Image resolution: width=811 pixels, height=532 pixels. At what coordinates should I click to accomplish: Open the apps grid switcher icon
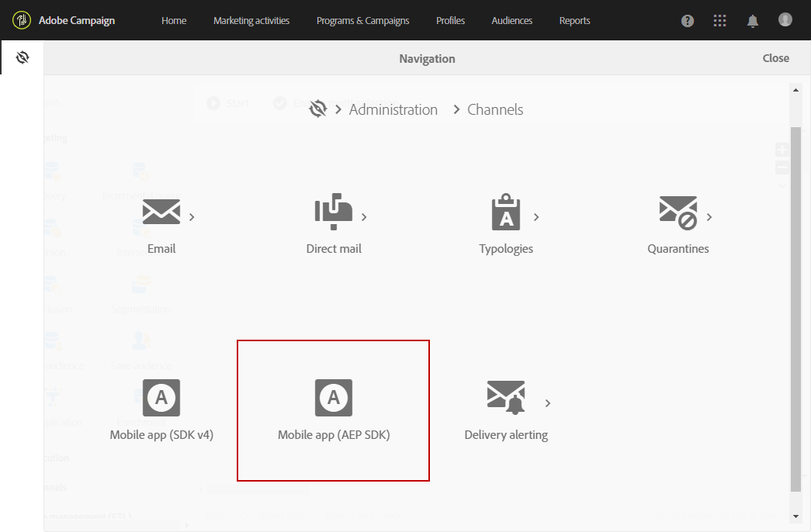[719, 21]
